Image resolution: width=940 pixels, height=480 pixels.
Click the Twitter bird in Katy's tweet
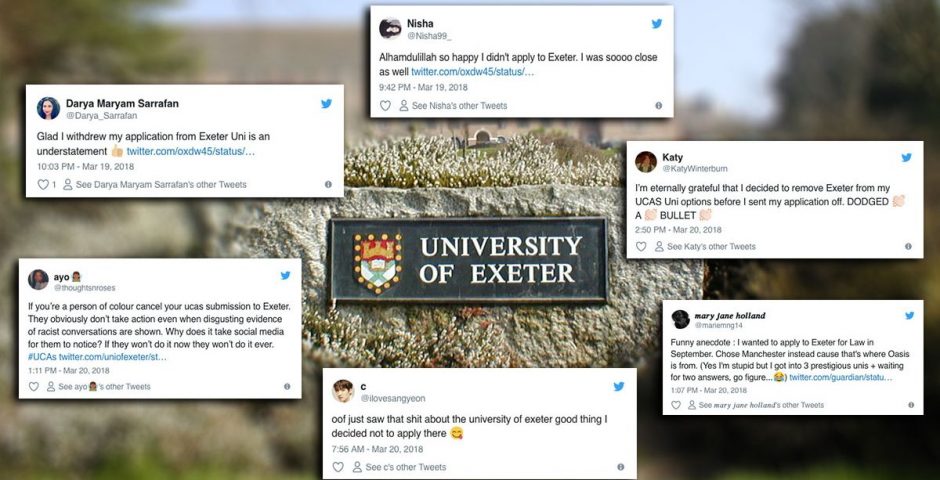906,158
